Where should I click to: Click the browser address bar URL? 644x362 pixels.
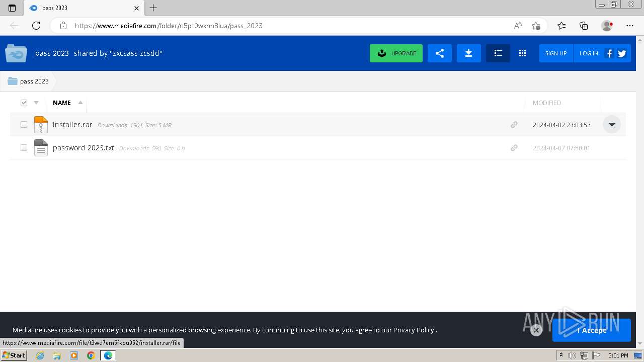[169, 26]
